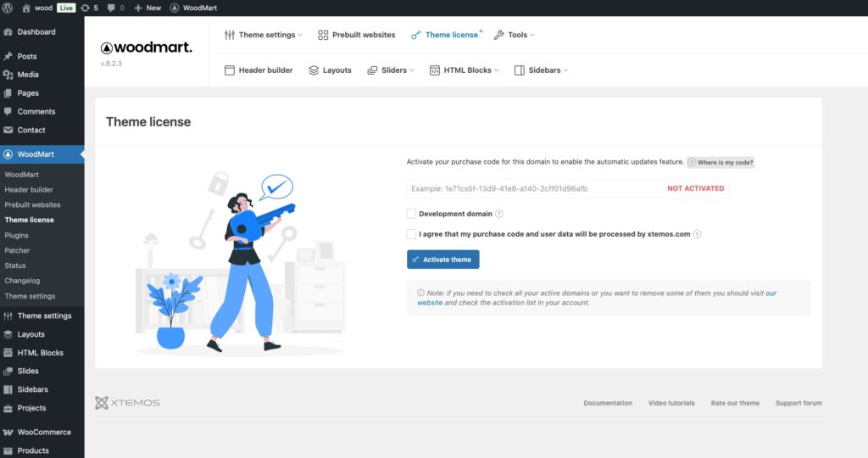The image size is (868, 458).
Task: Open Changelog in WoodMart submenu
Action: (x=22, y=281)
